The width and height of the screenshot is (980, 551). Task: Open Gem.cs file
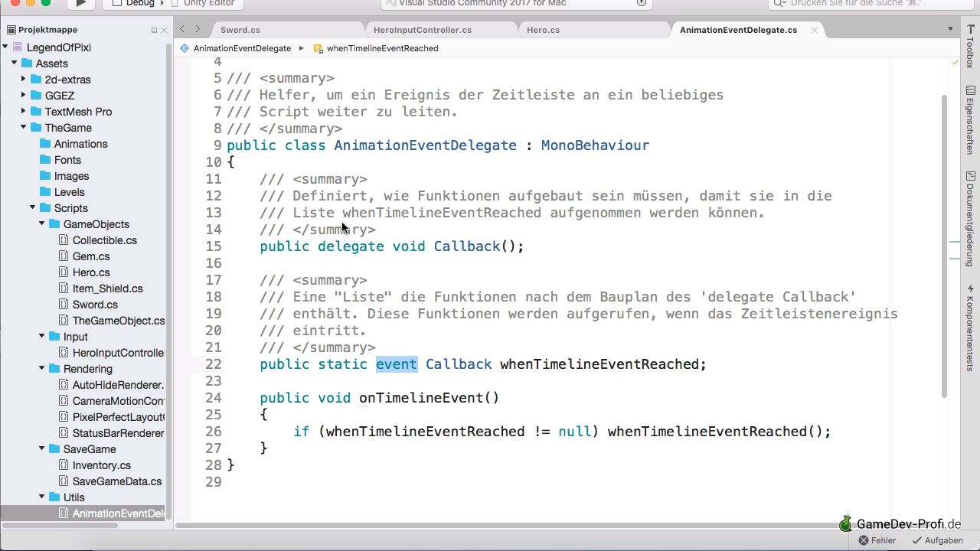point(90,256)
